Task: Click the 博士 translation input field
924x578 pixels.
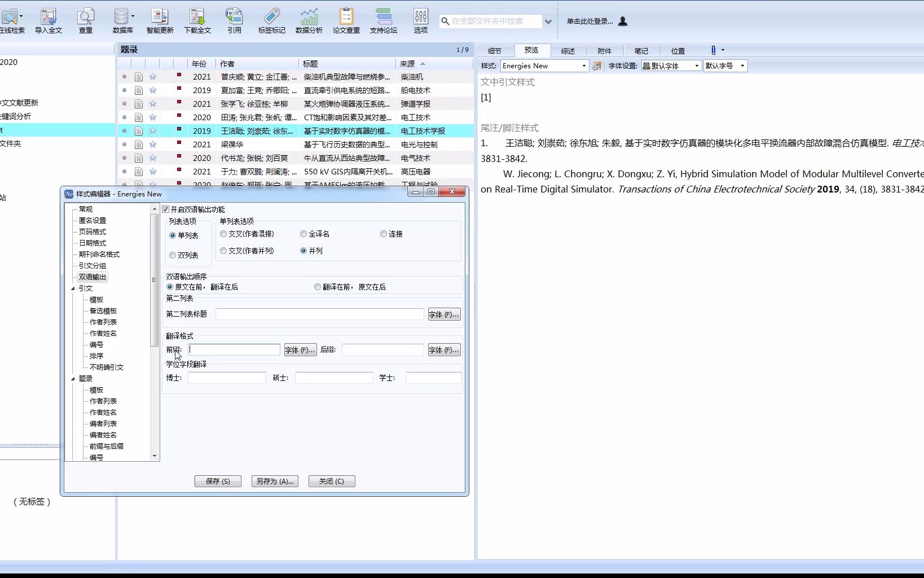Action: 227,378
